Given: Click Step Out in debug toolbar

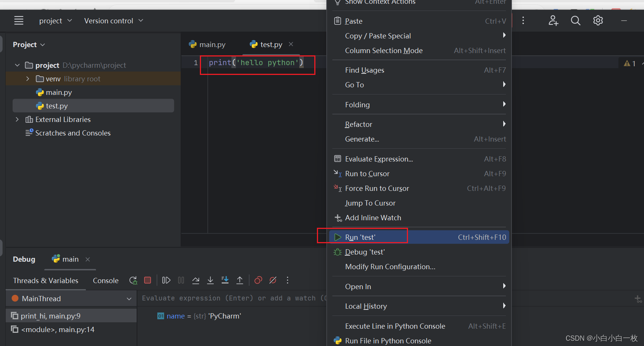Looking at the screenshot, I should click(240, 280).
